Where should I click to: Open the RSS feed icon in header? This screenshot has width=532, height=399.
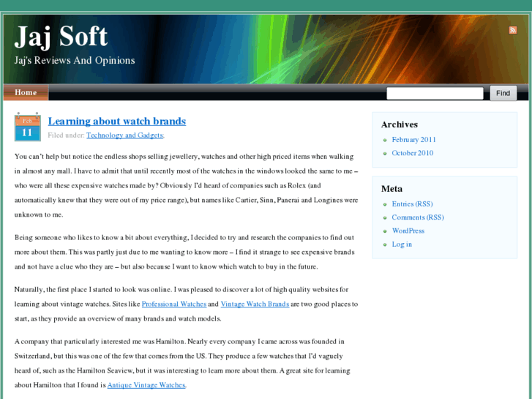tap(513, 30)
